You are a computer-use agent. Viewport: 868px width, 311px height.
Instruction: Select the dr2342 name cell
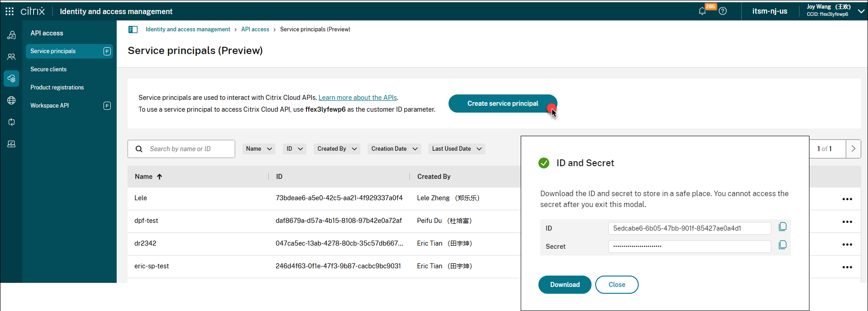[x=145, y=243]
